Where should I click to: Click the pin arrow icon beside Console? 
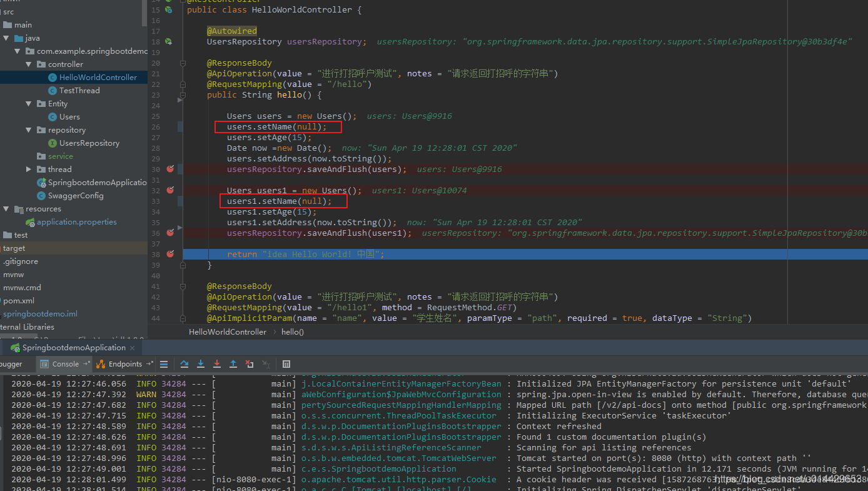point(86,363)
